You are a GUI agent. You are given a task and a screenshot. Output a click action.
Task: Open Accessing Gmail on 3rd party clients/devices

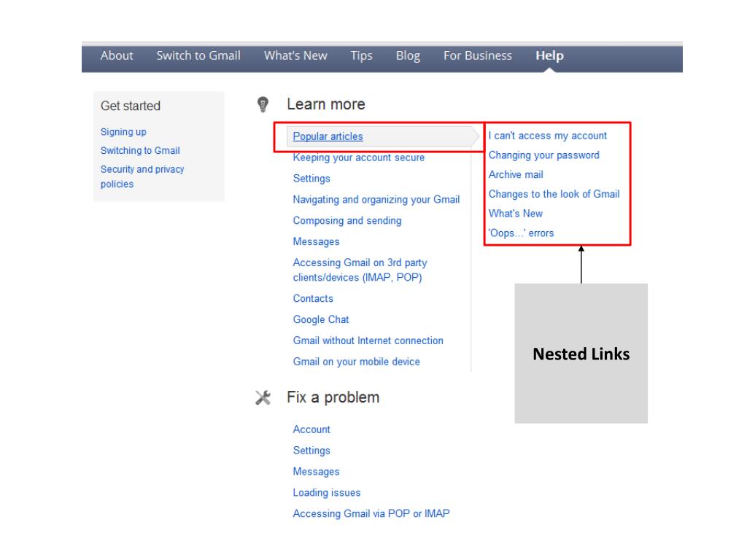pos(360,270)
